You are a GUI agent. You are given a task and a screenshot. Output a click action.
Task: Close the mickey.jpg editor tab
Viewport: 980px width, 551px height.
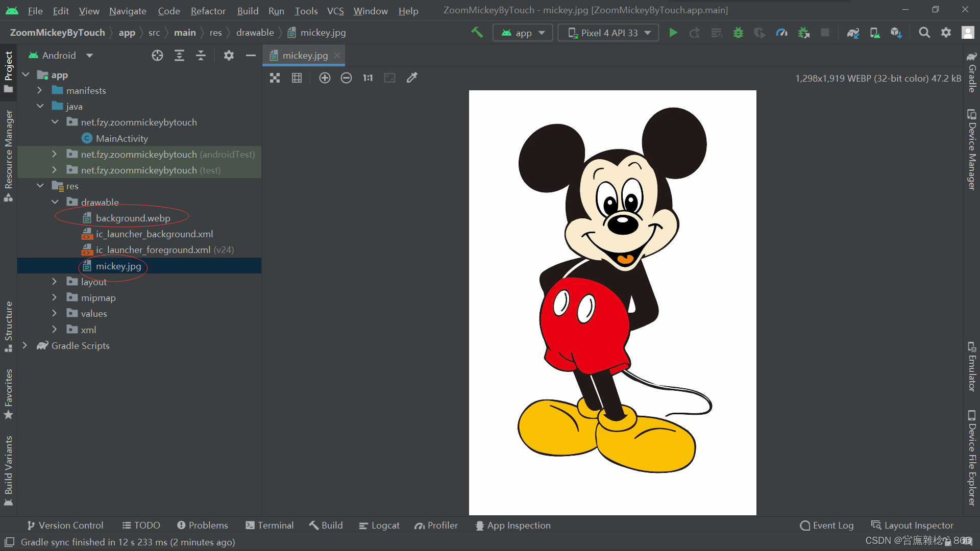337,56
